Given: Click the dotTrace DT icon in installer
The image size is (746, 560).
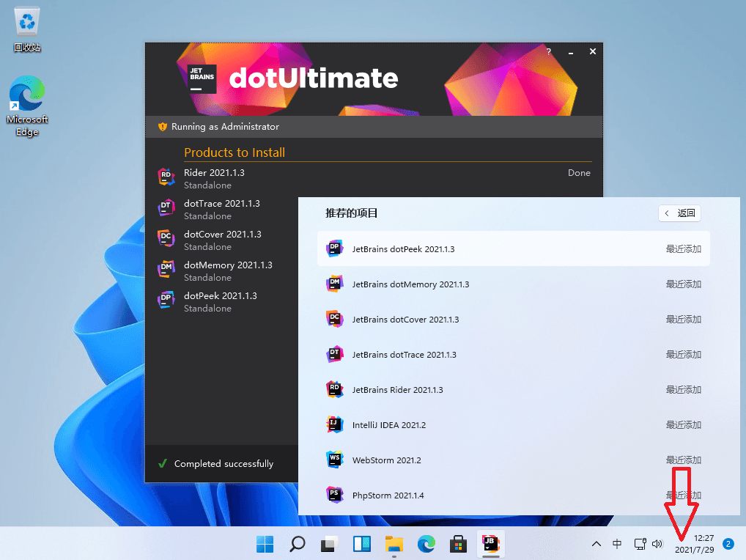Looking at the screenshot, I should [166, 208].
